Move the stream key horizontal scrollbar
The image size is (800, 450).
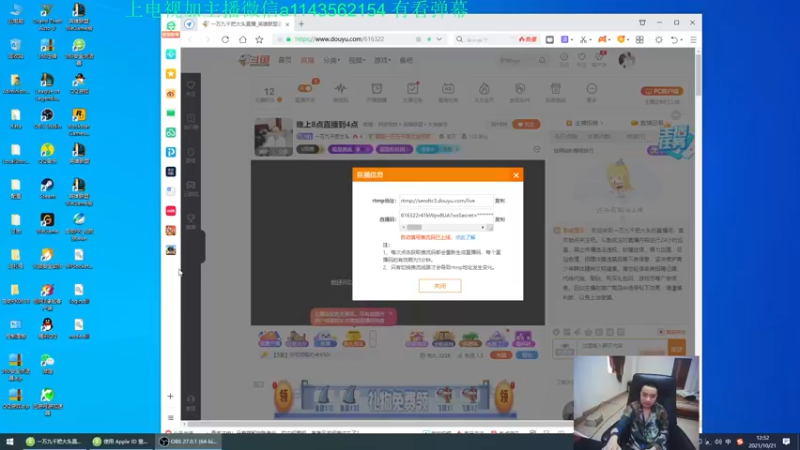[x=414, y=228]
